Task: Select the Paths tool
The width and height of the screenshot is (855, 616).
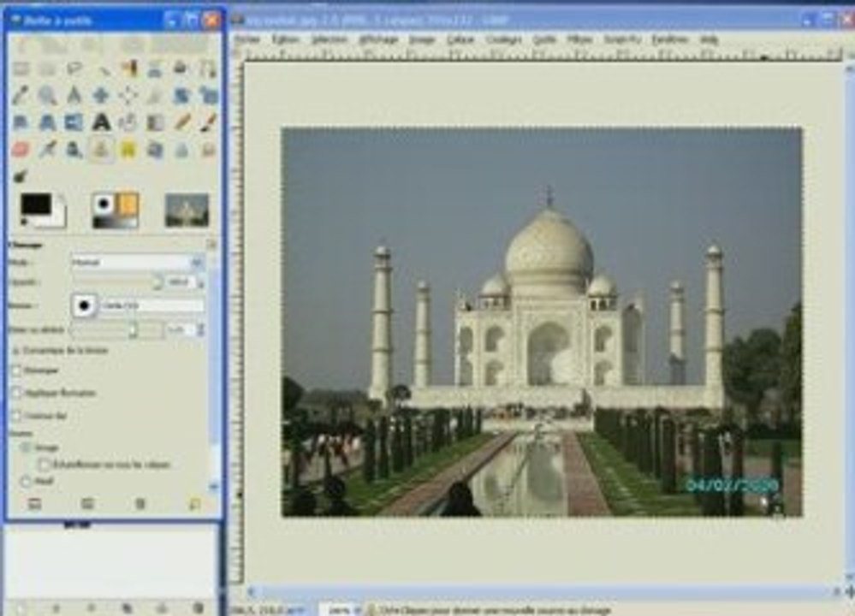Action: tap(208, 68)
